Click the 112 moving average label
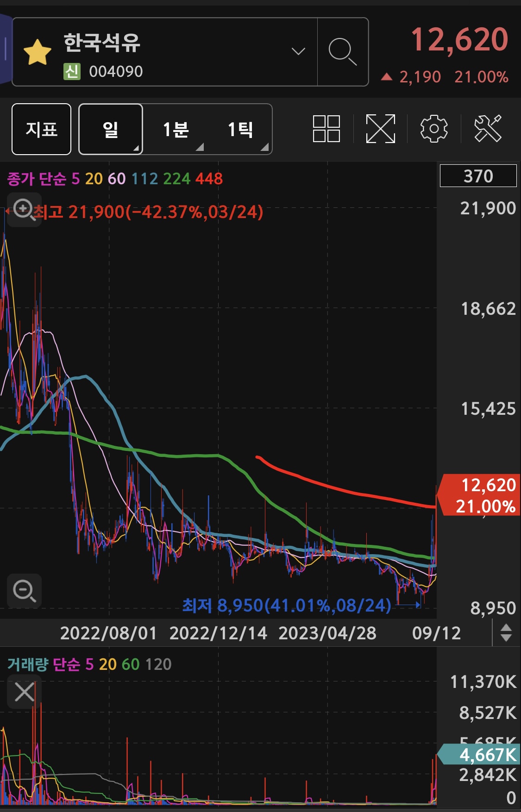The image size is (521, 812). click(x=144, y=179)
